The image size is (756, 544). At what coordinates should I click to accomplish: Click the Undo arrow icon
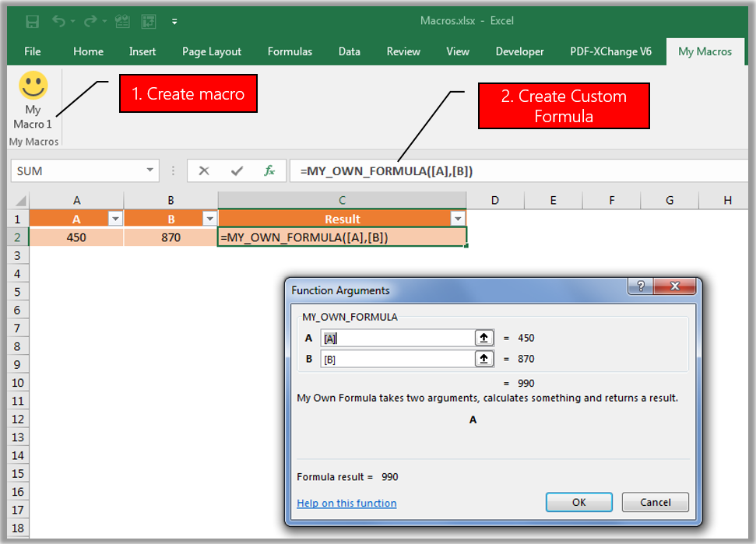pyautogui.click(x=59, y=21)
